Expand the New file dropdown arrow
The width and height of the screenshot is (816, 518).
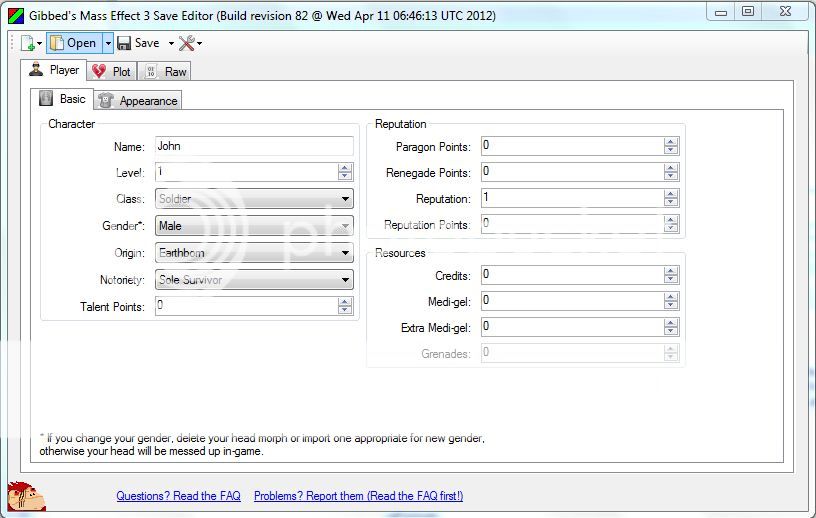coord(39,43)
